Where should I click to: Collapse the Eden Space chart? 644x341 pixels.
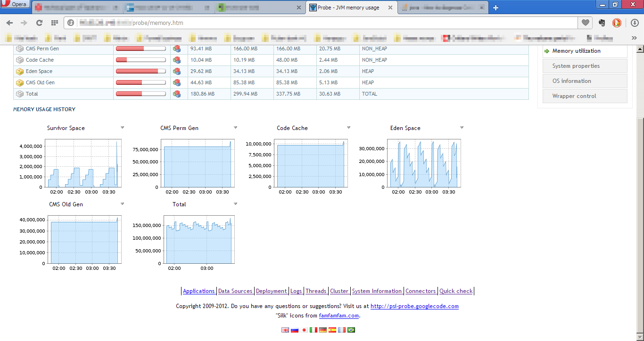tap(462, 128)
